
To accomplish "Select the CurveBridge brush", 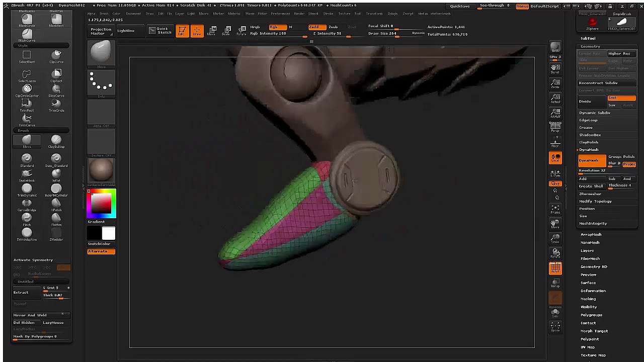I will [27, 205].
